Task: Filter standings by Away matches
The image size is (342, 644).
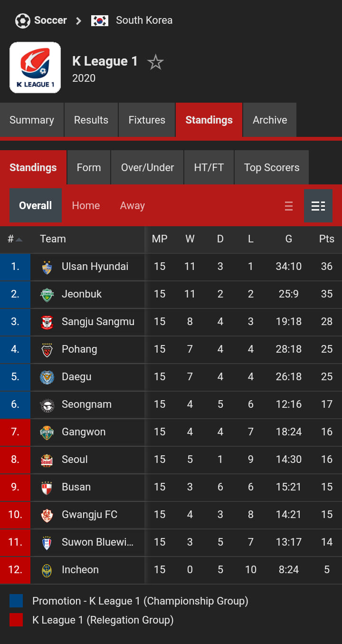Action: point(133,205)
